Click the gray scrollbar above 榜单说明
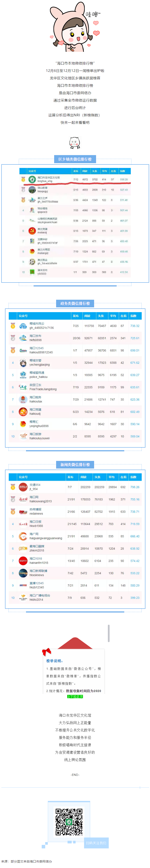Screen dimensions: 150x868 point(109,633)
